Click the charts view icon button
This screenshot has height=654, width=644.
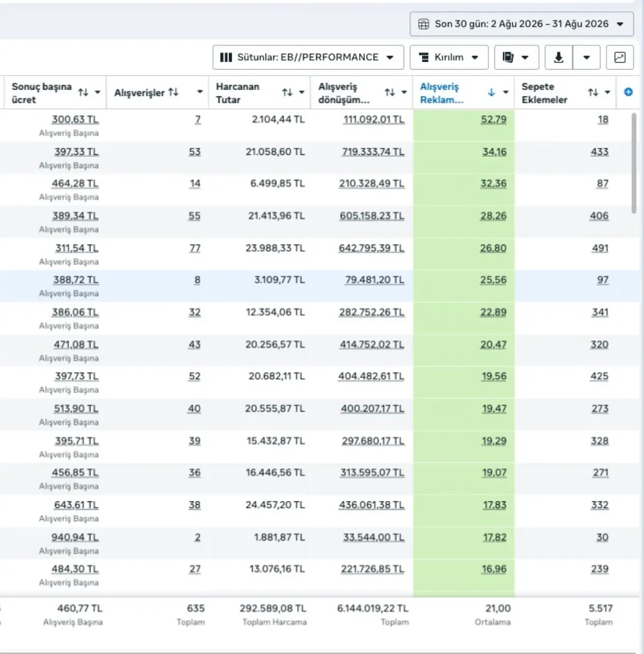click(x=620, y=57)
